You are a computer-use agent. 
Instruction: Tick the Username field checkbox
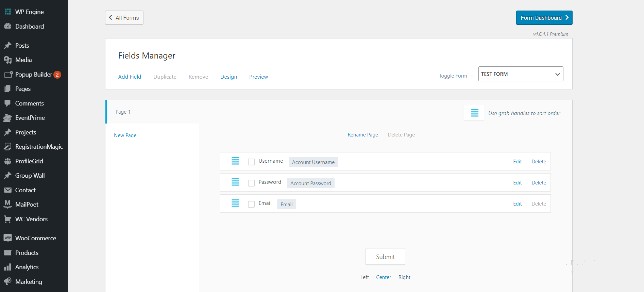[x=251, y=162]
